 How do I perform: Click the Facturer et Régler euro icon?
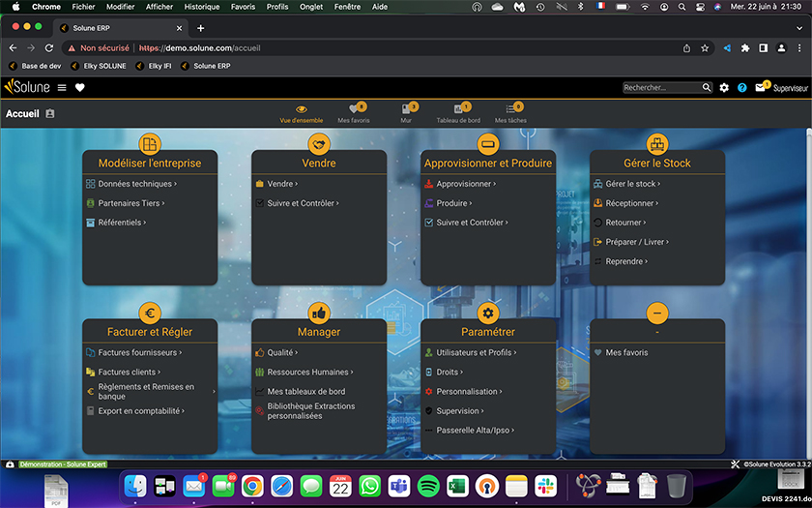pyautogui.click(x=150, y=313)
